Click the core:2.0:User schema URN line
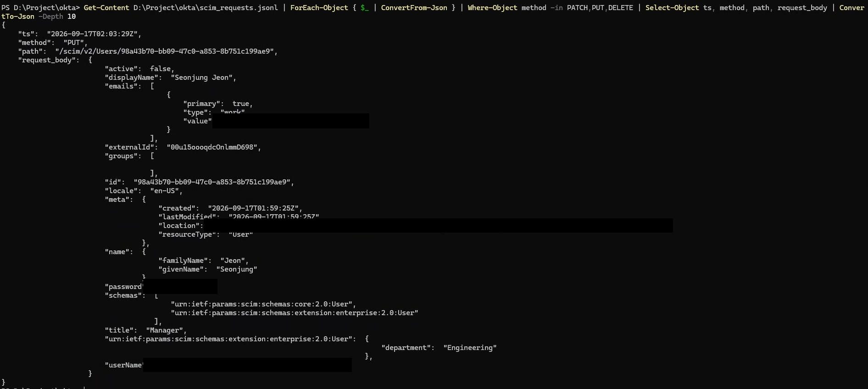868x389 pixels. click(263, 304)
